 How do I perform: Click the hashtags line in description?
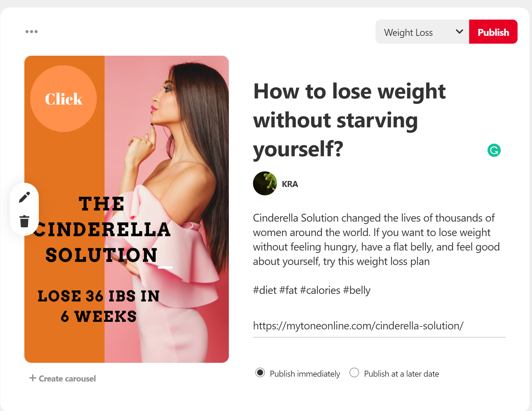click(312, 290)
